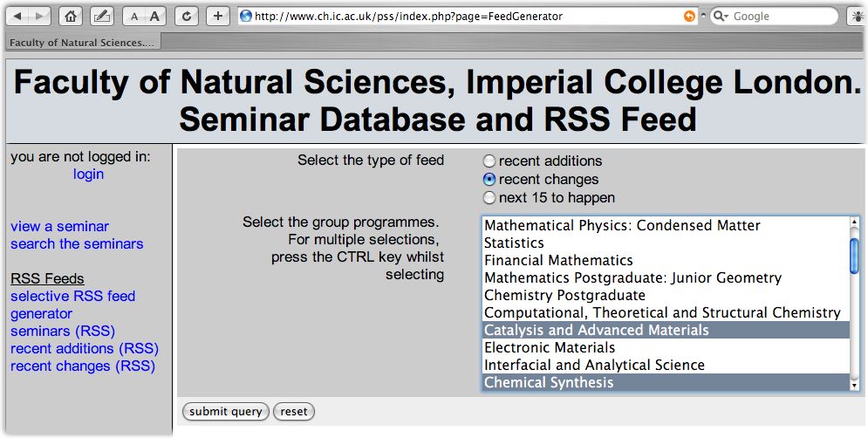Viewport: 868px width, 438px height.
Task: Select the recent additions radio button
Action: (x=489, y=161)
